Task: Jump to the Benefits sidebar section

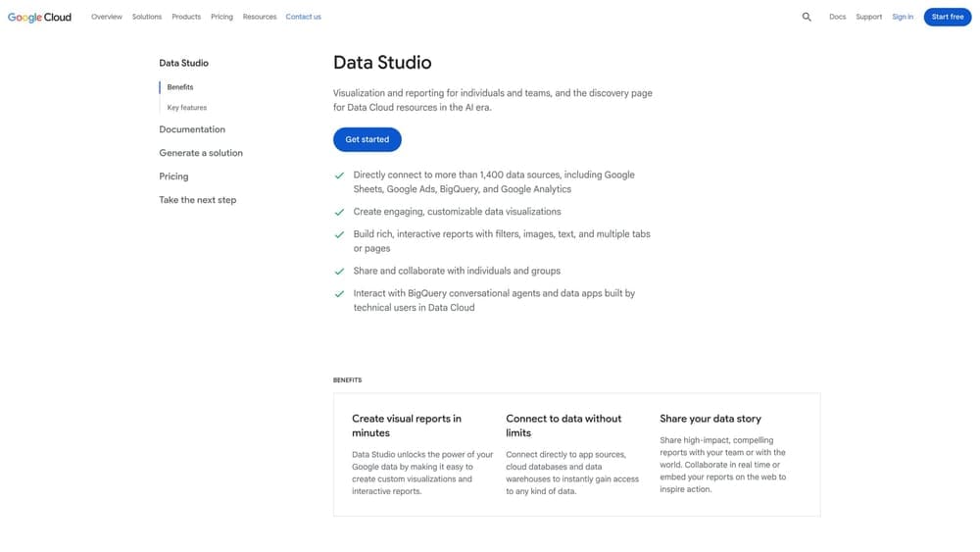Action: click(x=180, y=87)
